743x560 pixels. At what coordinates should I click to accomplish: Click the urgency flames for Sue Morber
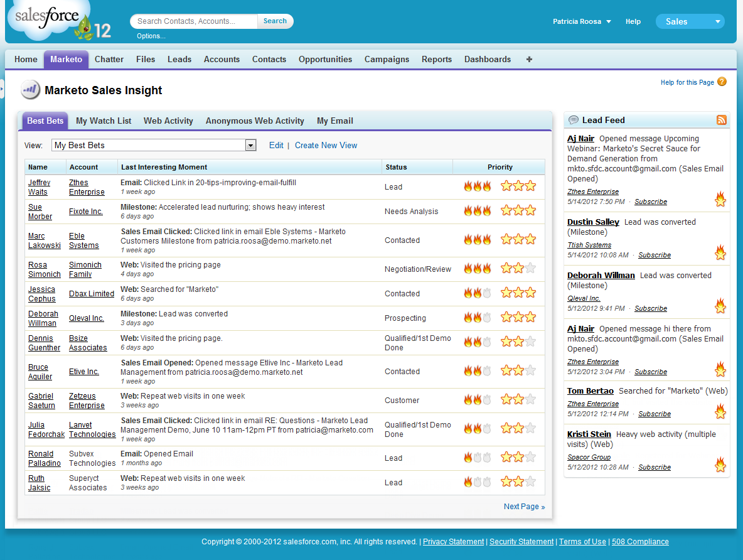pos(477,211)
